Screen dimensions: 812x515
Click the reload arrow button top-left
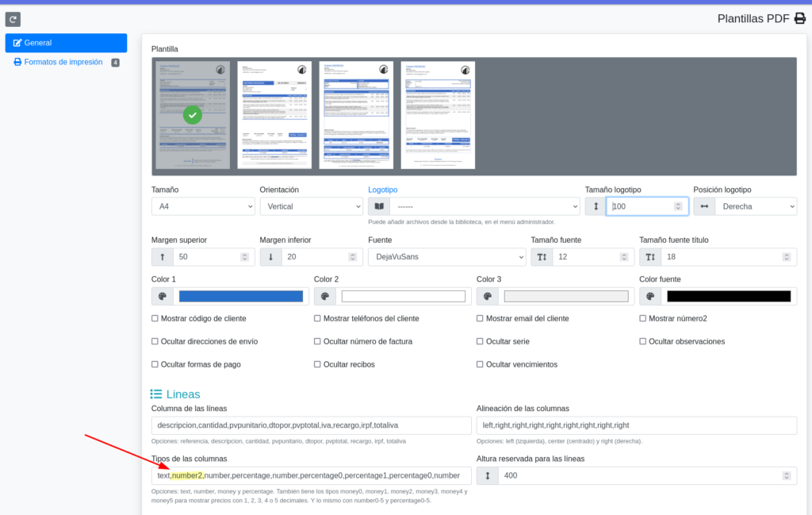pyautogui.click(x=13, y=19)
